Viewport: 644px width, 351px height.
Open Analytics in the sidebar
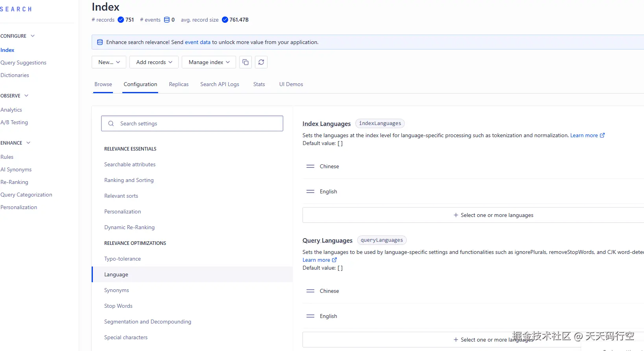pos(11,110)
